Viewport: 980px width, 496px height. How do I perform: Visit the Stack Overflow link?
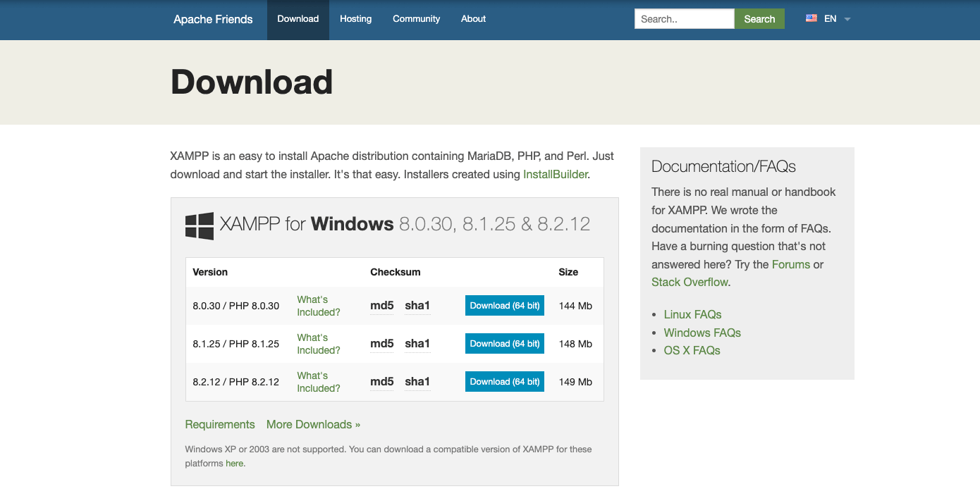690,282
